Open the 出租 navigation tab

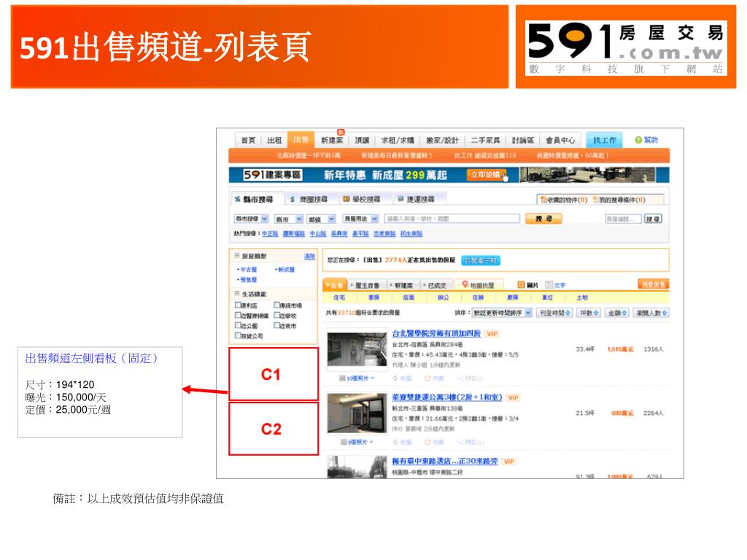274,140
